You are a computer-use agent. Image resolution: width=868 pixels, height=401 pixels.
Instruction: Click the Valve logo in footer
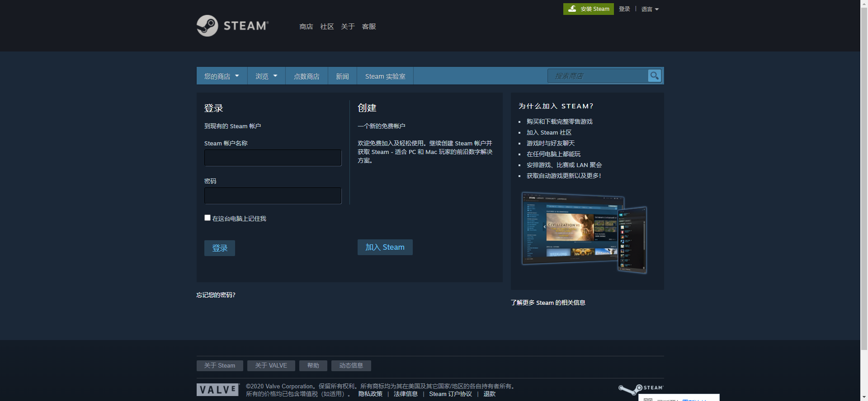pyautogui.click(x=218, y=390)
